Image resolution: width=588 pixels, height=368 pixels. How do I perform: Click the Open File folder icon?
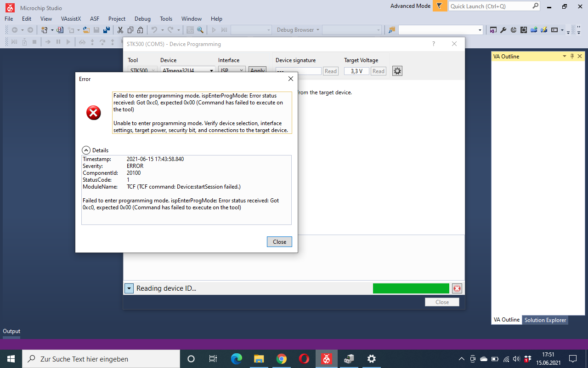tap(86, 30)
